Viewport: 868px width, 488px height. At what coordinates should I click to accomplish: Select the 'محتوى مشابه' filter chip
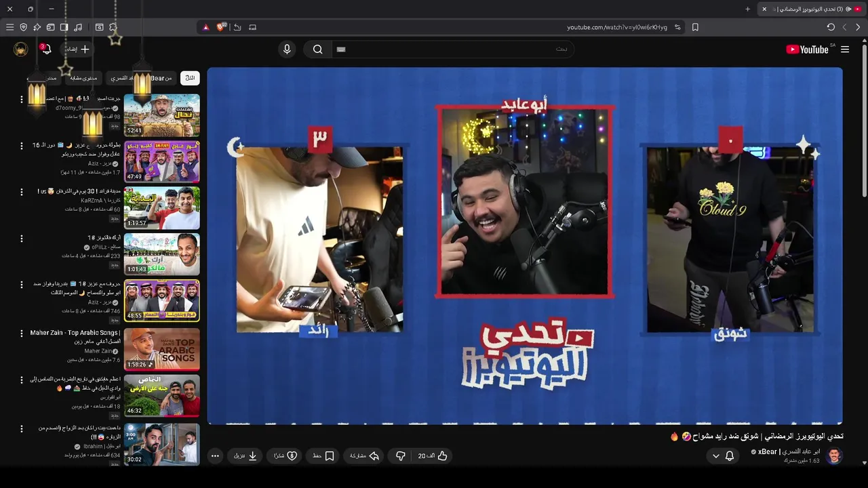(83, 78)
